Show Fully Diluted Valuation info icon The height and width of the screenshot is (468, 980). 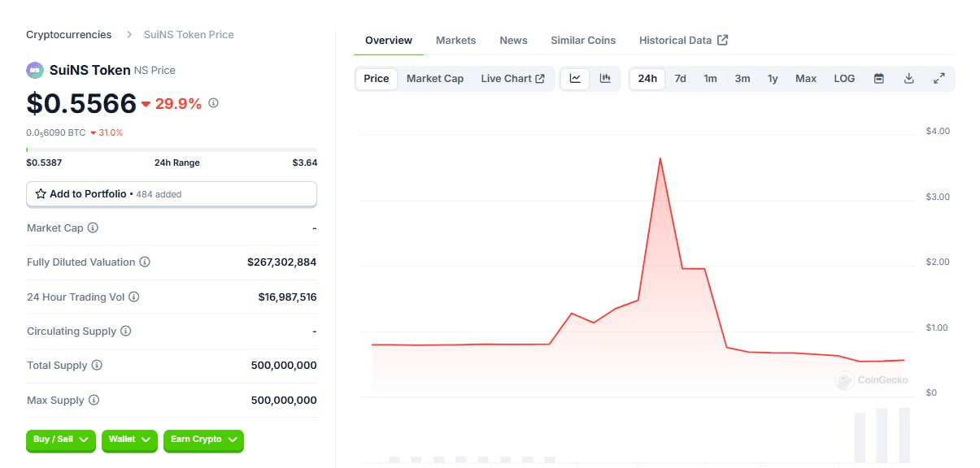pyautogui.click(x=145, y=262)
